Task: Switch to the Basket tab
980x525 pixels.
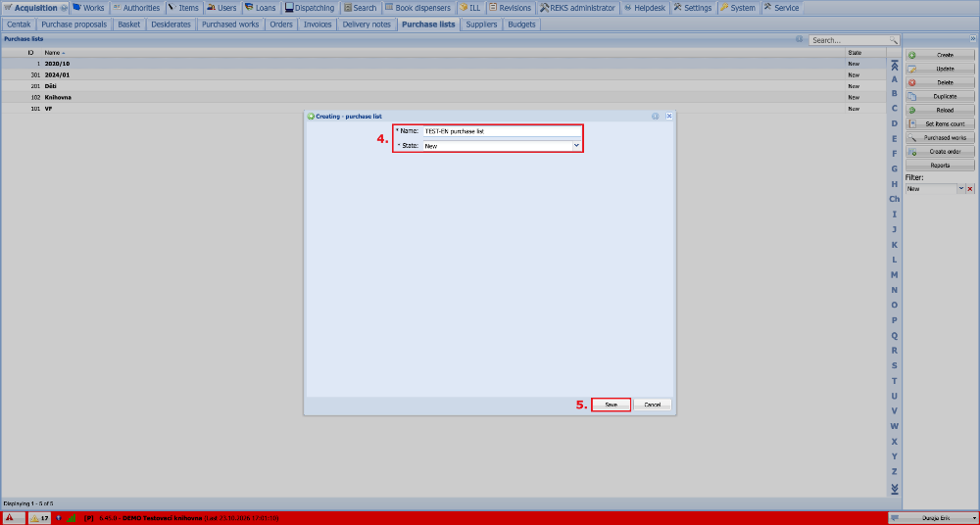Action: coord(129,24)
